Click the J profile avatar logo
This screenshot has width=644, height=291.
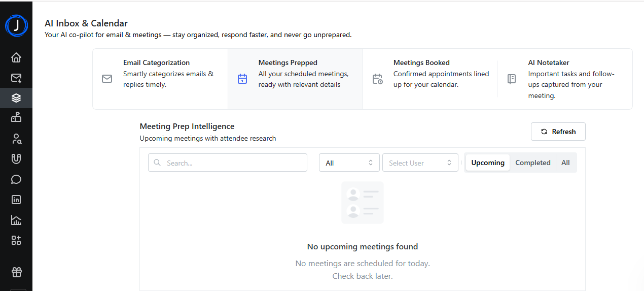16,25
